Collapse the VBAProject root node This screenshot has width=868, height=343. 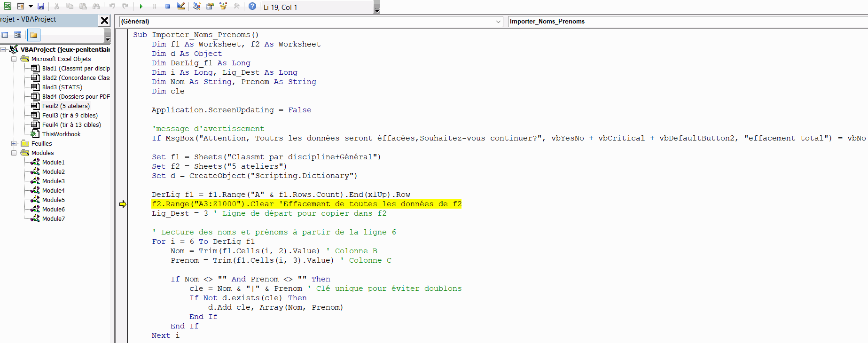click(3, 49)
